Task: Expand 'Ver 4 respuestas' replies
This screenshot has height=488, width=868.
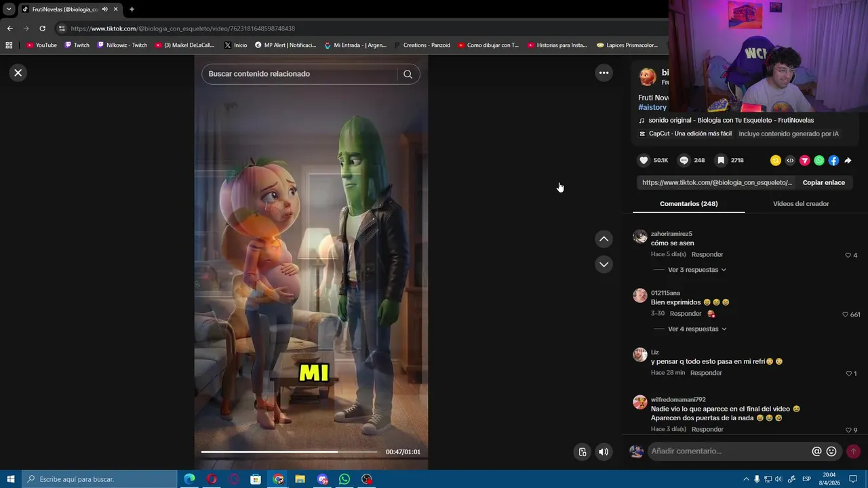Action: coord(697,329)
